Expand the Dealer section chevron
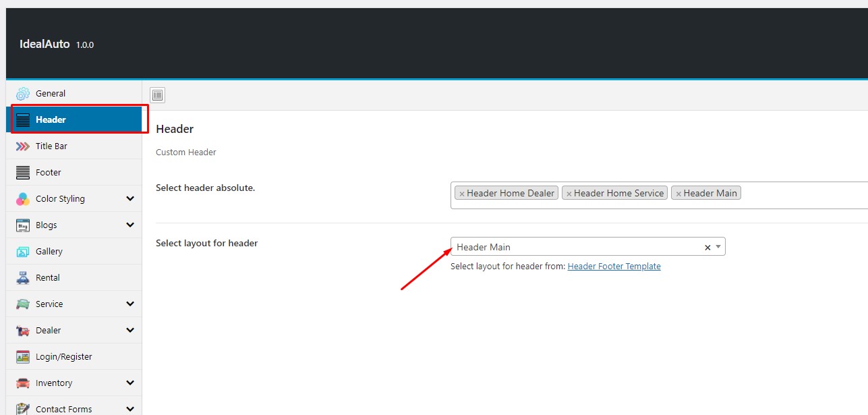Screen dimensions: 868x415 coord(130,331)
